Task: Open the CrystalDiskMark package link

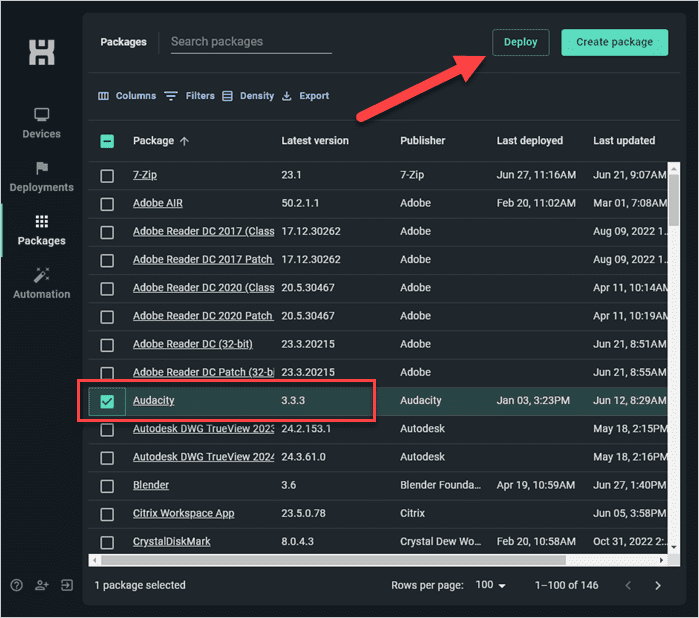Action: (x=172, y=541)
